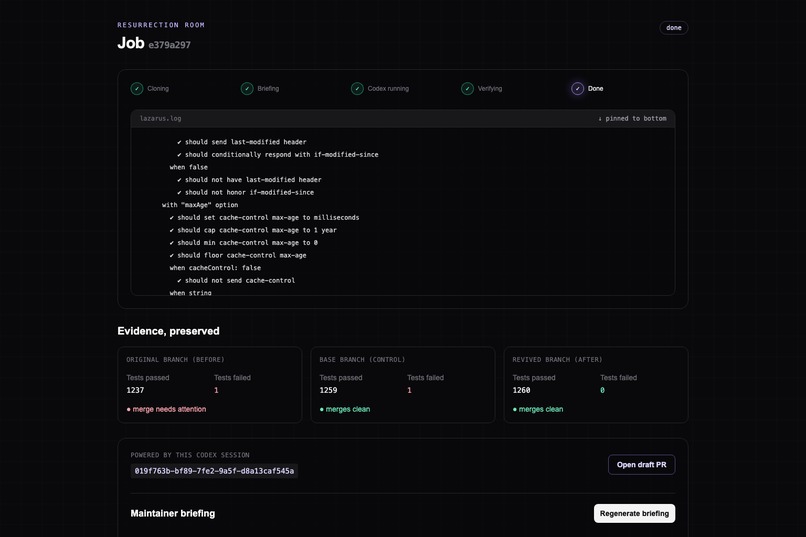This screenshot has width=806, height=537.
Task: Click the Verifying step label
Action: point(490,88)
